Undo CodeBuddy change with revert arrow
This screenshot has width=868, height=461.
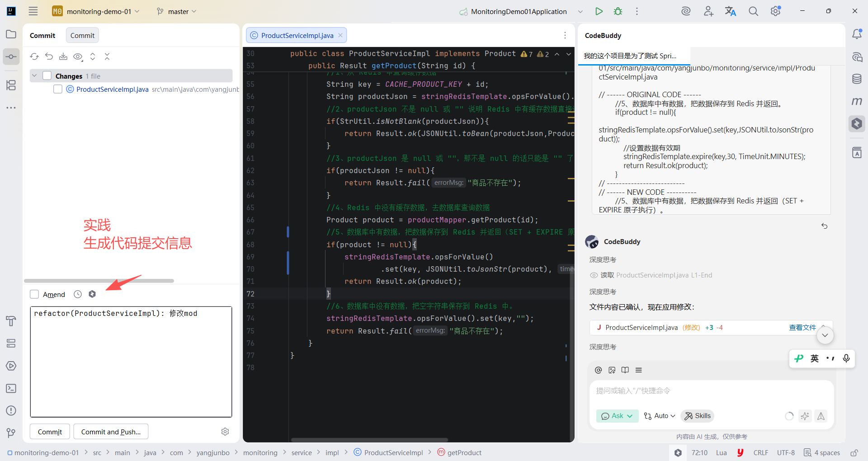[x=825, y=226]
